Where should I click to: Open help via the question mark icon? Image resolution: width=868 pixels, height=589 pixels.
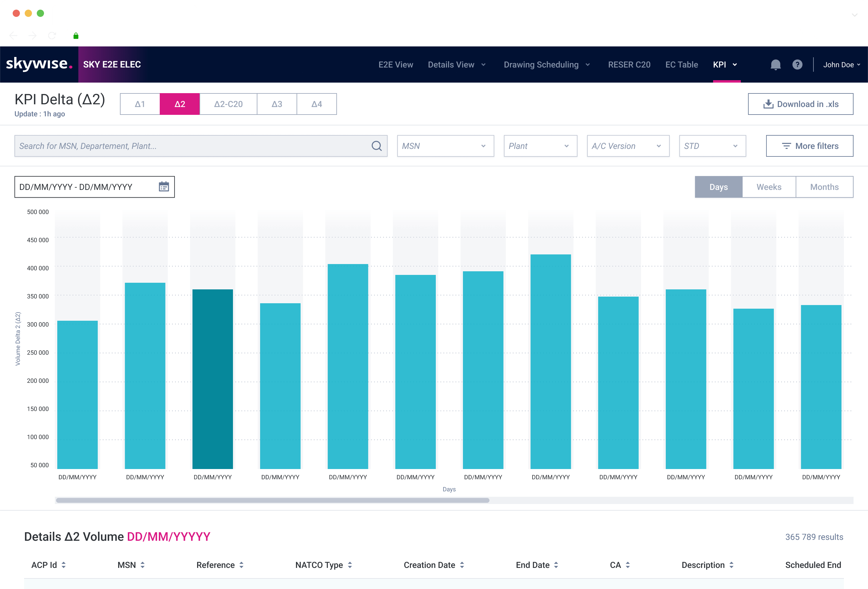[798, 64]
